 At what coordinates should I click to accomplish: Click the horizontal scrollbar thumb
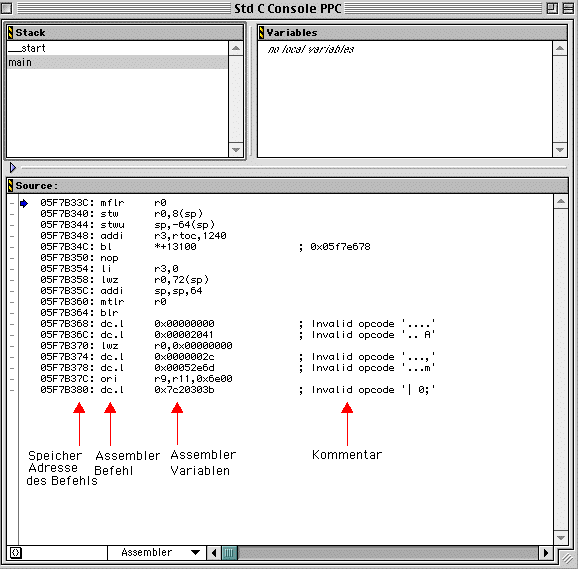click(x=229, y=553)
